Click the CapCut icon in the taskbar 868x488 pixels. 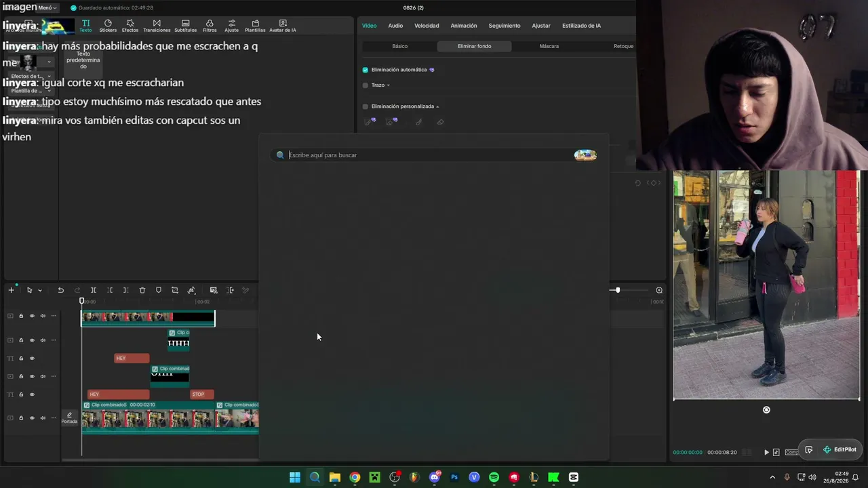point(574,477)
